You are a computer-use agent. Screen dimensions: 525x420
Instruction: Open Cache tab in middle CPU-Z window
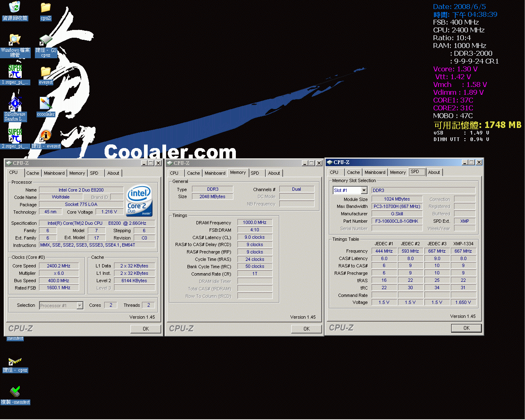click(193, 173)
